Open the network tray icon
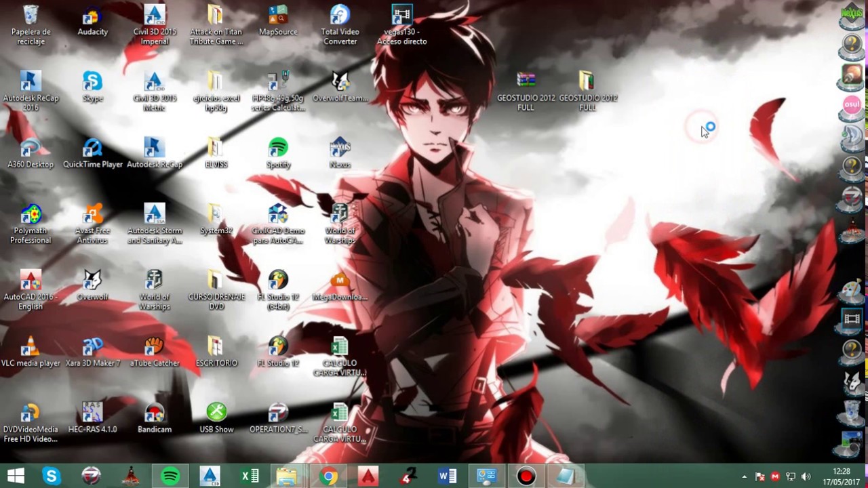 [x=791, y=476]
